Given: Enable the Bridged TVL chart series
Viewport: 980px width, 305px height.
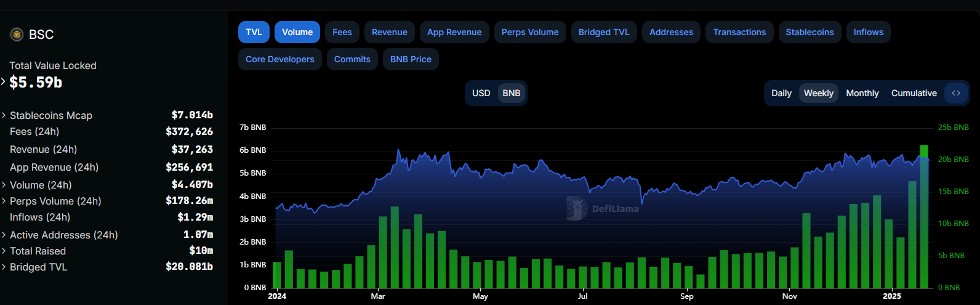Looking at the screenshot, I should (604, 32).
